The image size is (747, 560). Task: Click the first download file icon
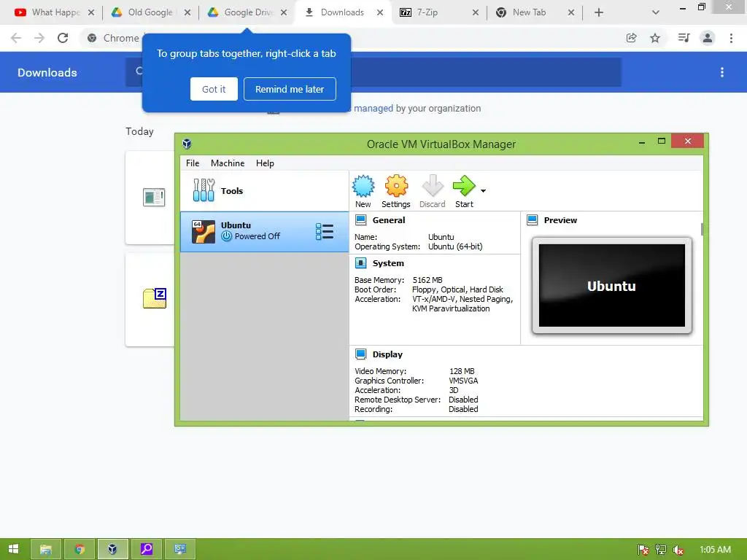(154, 197)
